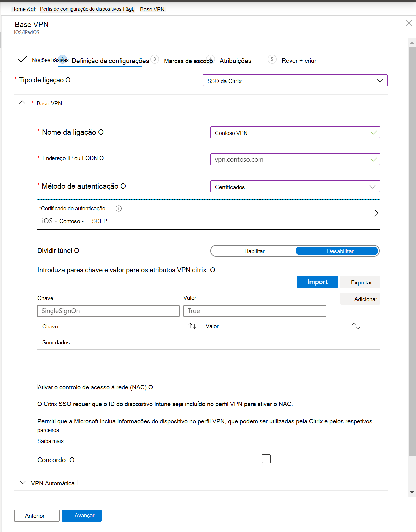Viewport: 416px width, 532px height.
Task: Sort the table by Chave column
Action: coord(192,326)
